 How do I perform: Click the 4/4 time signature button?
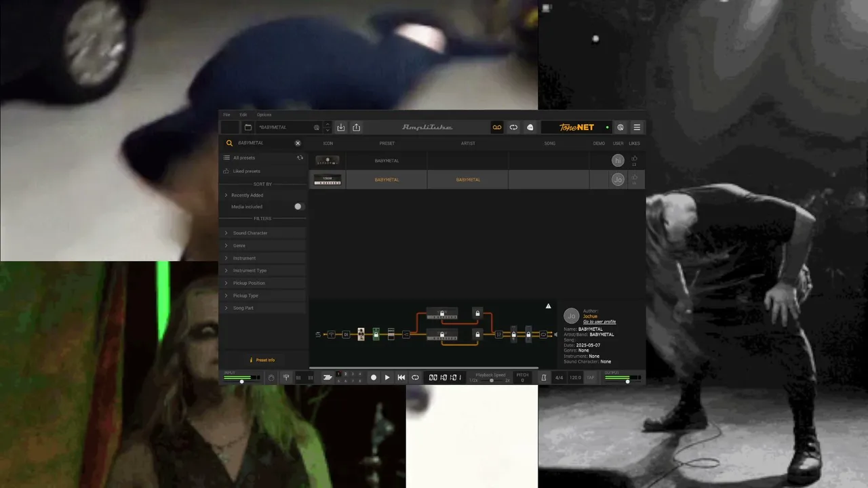point(559,378)
